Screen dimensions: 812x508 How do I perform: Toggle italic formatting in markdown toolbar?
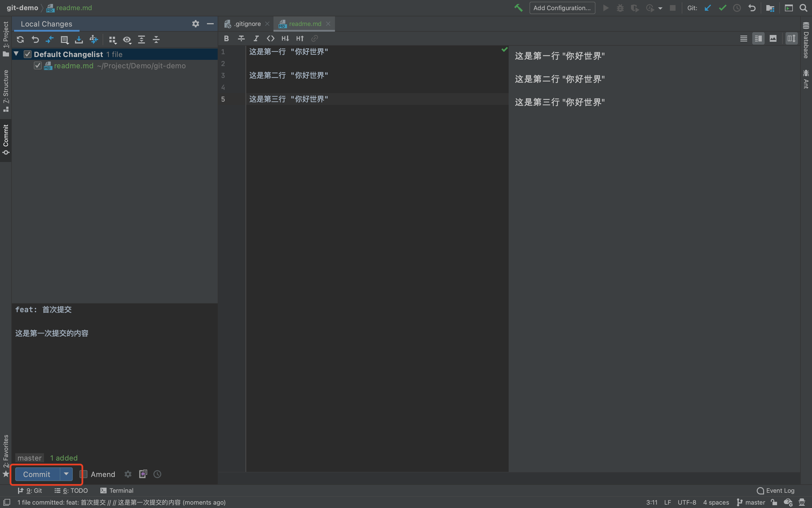[x=256, y=39]
